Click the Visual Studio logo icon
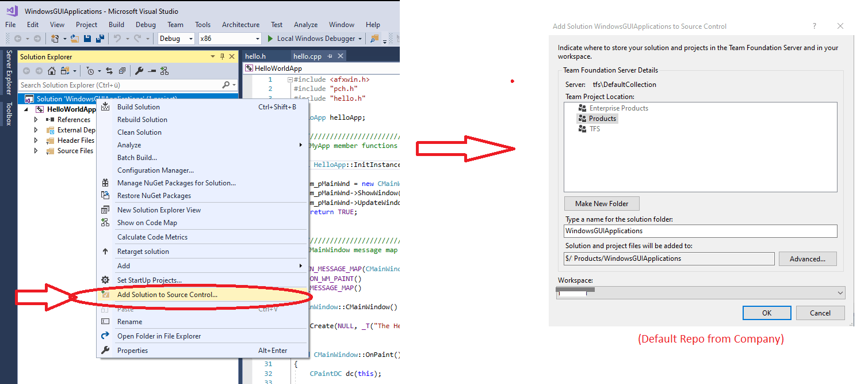This screenshot has height=384, width=868. click(x=12, y=11)
